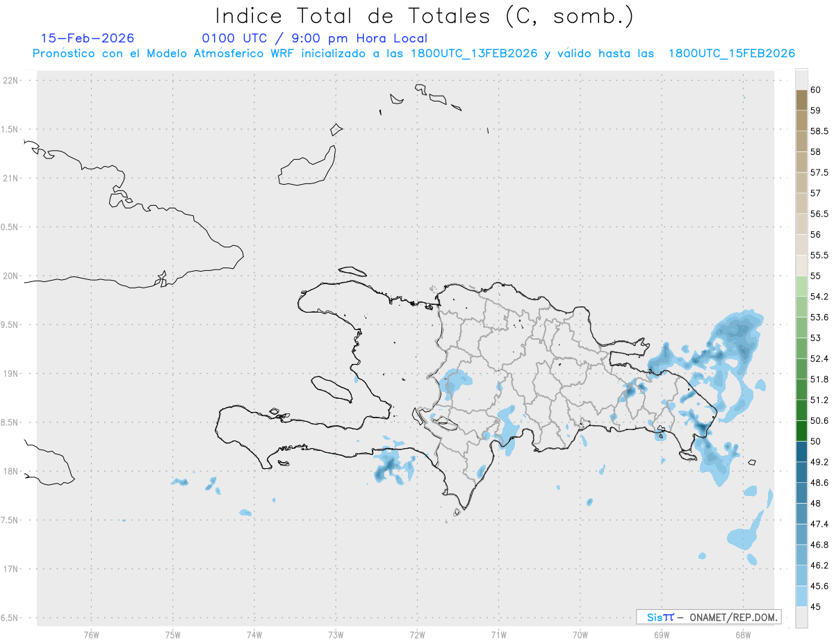Click the color bar value "51.8"

pos(819,379)
